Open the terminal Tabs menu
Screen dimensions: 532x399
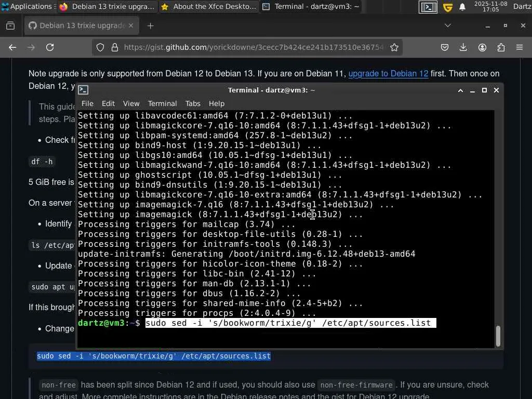point(193,103)
